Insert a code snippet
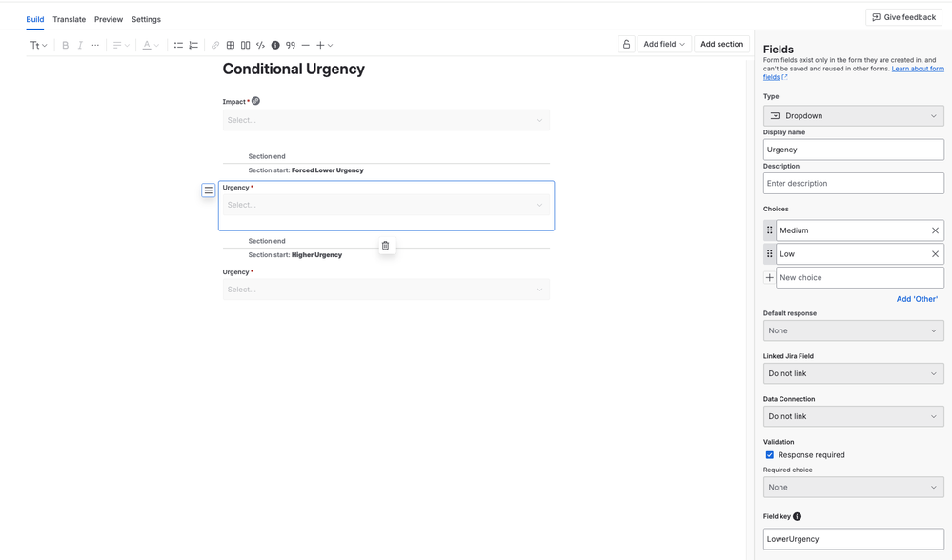 (260, 45)
